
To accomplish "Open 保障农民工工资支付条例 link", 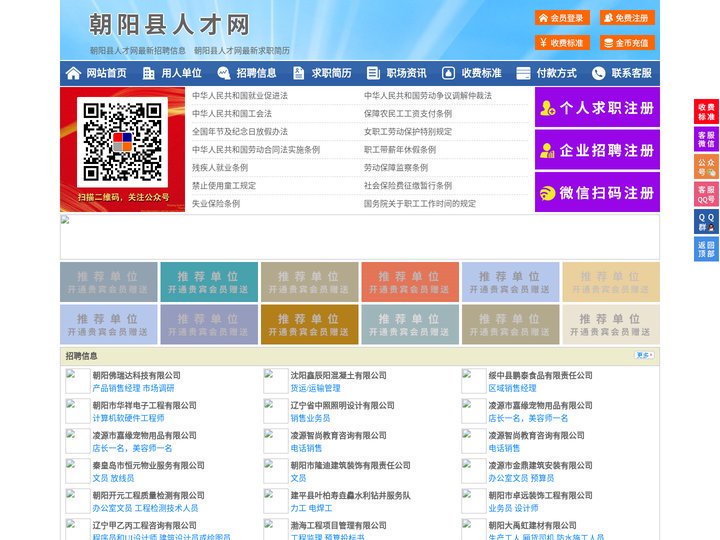I will 408,113.
